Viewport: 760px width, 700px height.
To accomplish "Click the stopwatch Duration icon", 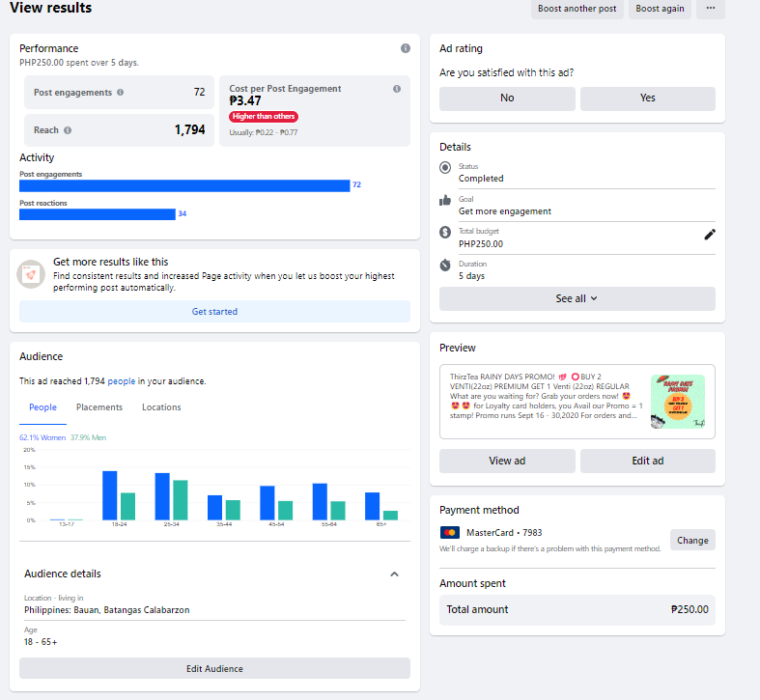I will point(445,266).
